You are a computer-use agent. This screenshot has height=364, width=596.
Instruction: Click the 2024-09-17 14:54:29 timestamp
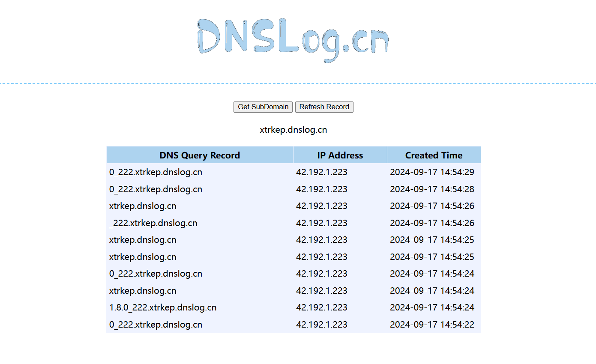(432, 172)
